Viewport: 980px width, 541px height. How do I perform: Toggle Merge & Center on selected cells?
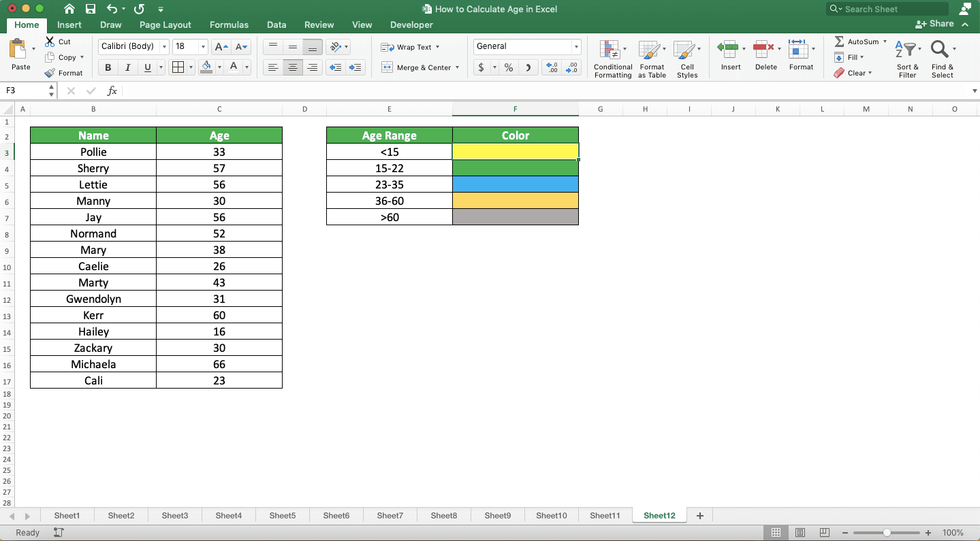(x=417, y=67)
